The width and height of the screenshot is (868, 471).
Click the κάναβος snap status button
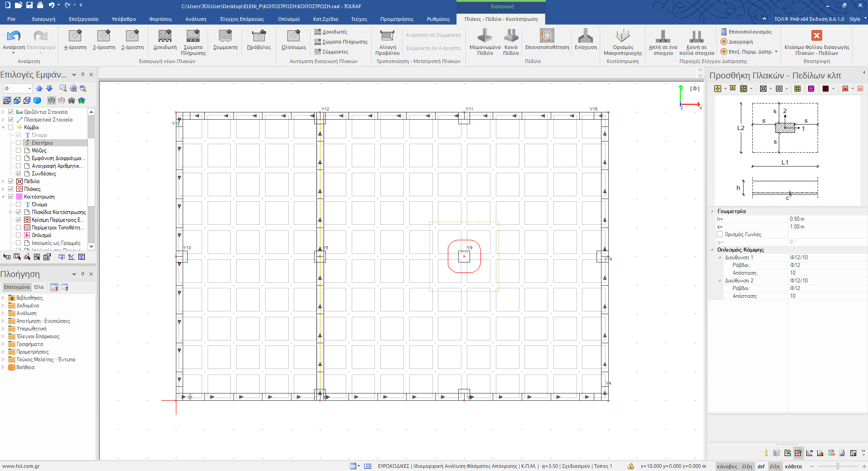pyautogui.click(x=727, y=466)
